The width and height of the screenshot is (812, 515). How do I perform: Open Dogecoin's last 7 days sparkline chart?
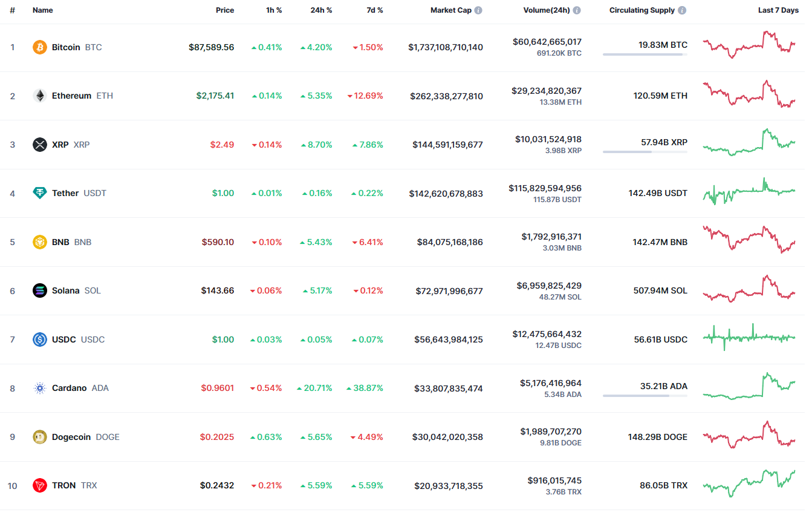[x=749, y=435]
